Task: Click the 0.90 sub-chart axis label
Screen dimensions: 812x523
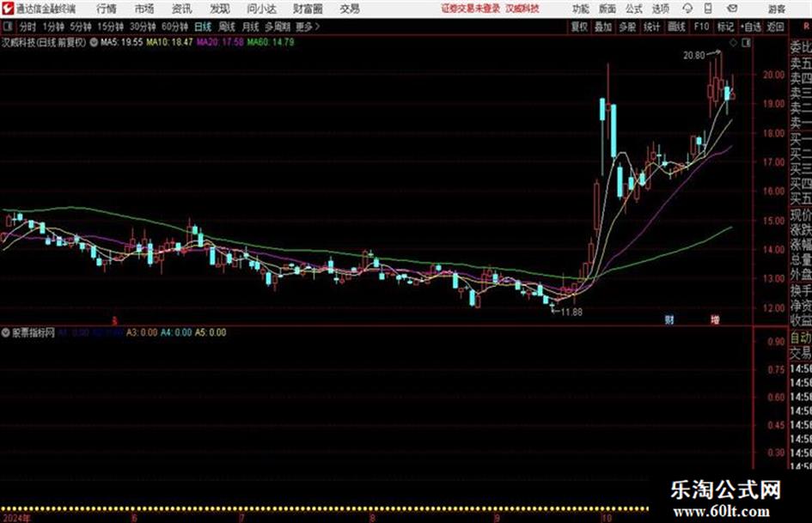Action: (x=776, y=342)
